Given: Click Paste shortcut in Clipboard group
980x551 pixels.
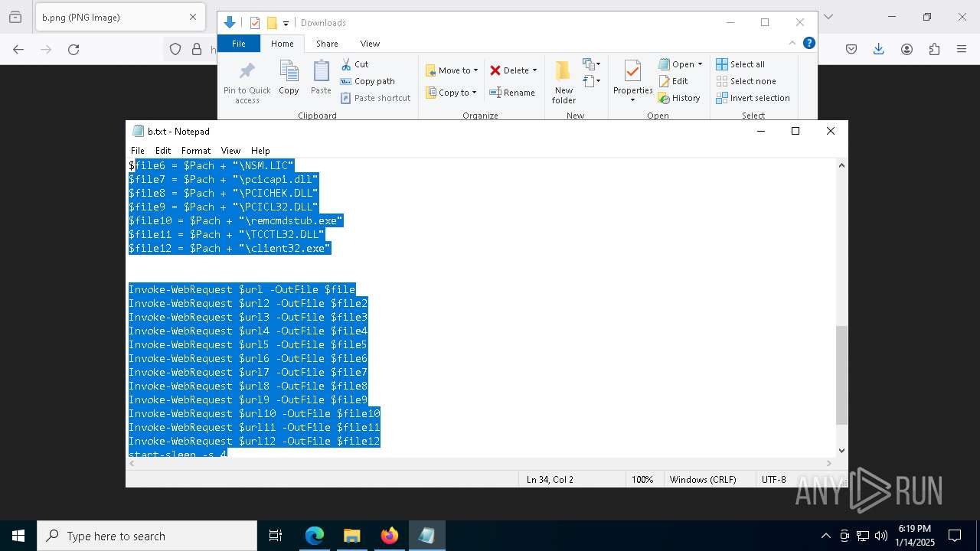Looking at the screenshot, I should [x=375, y=98].
